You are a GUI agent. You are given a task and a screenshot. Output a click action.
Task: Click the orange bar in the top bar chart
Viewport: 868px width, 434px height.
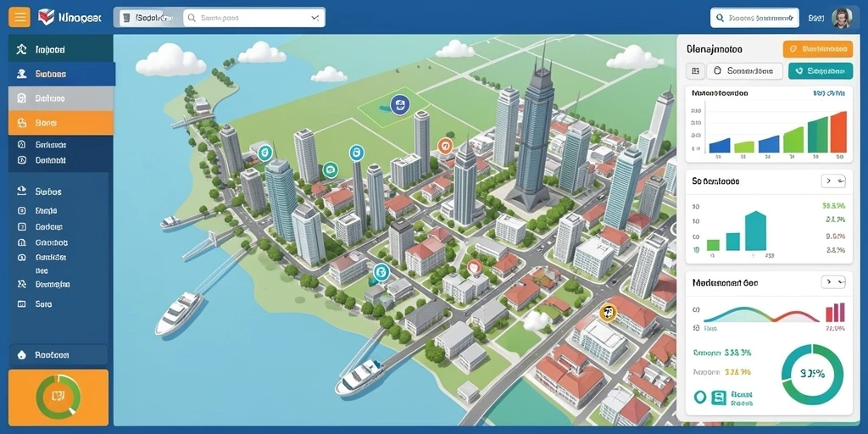coord(838,131)
